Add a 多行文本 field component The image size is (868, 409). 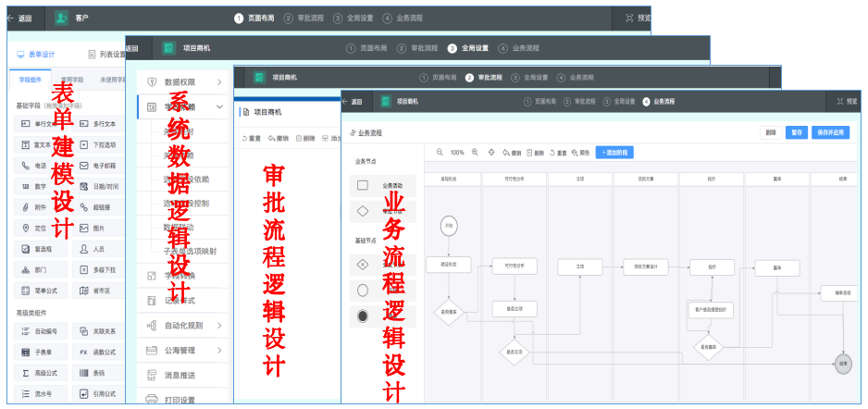[x=98, y=124]
